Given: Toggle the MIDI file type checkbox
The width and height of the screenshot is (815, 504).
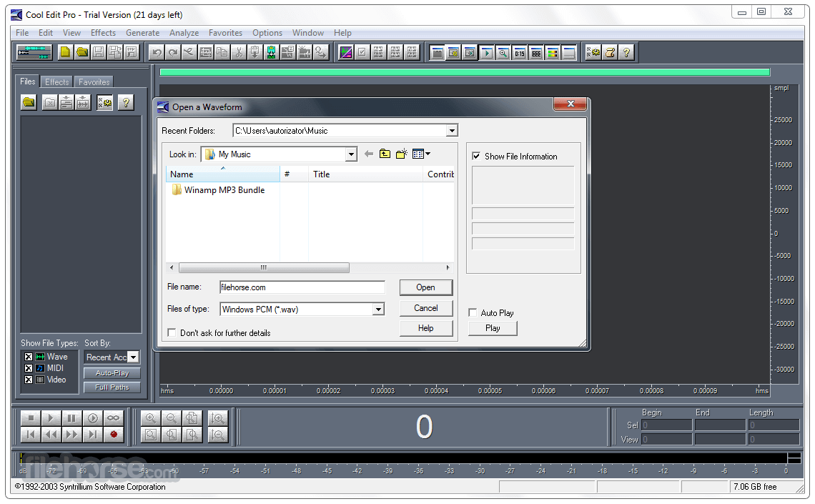Looking at the screenshot, I should click(x=29, y=368).
